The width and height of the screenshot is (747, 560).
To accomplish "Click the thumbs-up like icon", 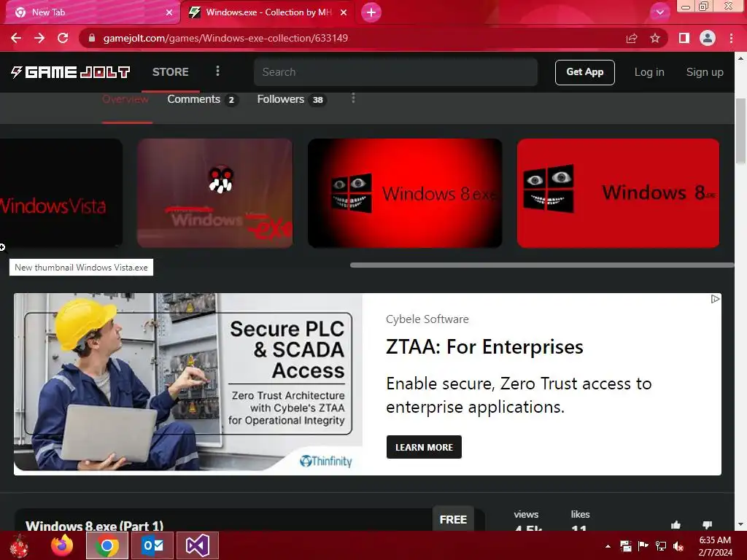I will 676,525.
